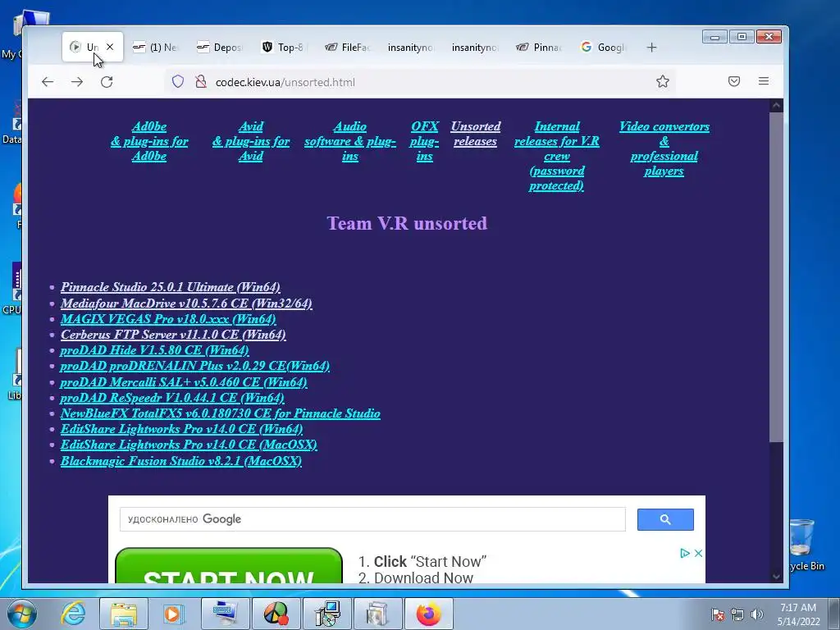Open the network tray icon
This screenshot has height=630, width=840.
coord(737,614)
